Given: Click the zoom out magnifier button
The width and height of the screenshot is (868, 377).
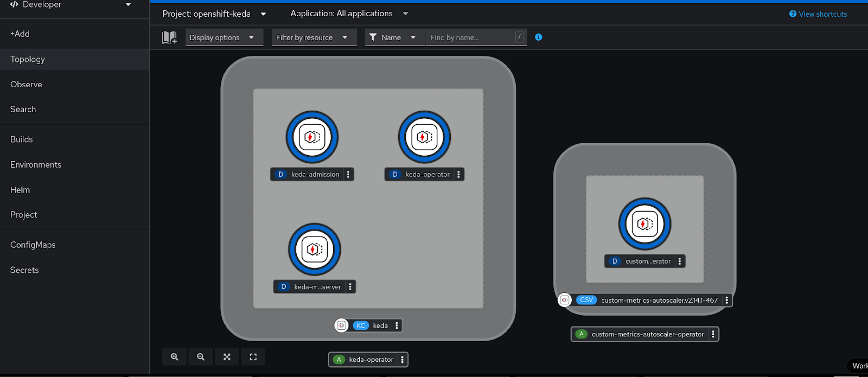Looking at the screenshot, I should (201, 357).
